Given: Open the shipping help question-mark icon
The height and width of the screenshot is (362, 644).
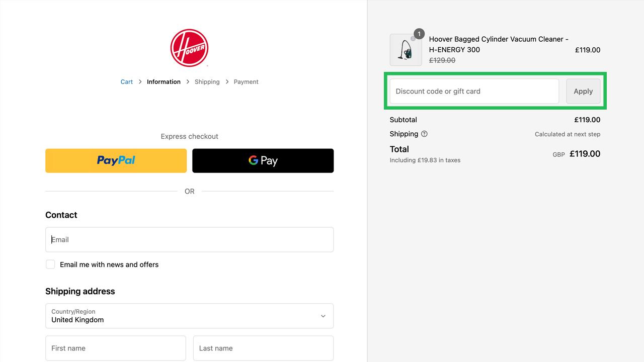Looking at the screenshot, I should [x=424, y=134].
